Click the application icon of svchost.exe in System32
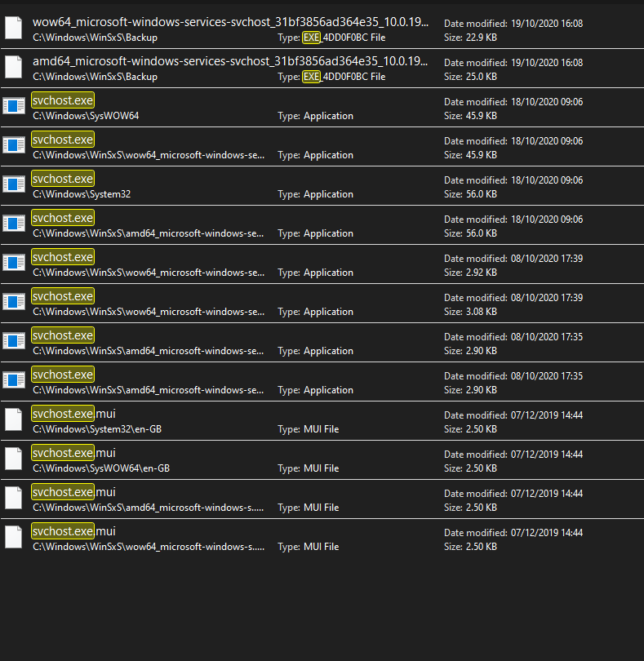This screenshot has height=661, width=644. [x=14, y=184]
